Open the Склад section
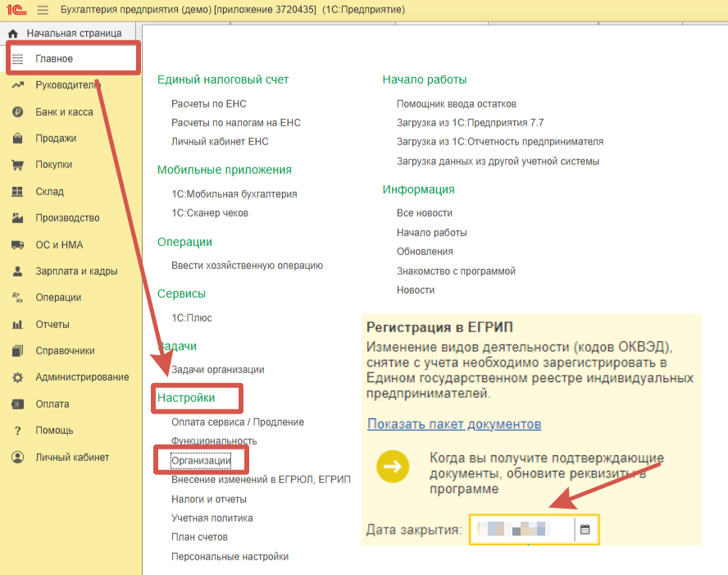 click(x=50, y=191)
